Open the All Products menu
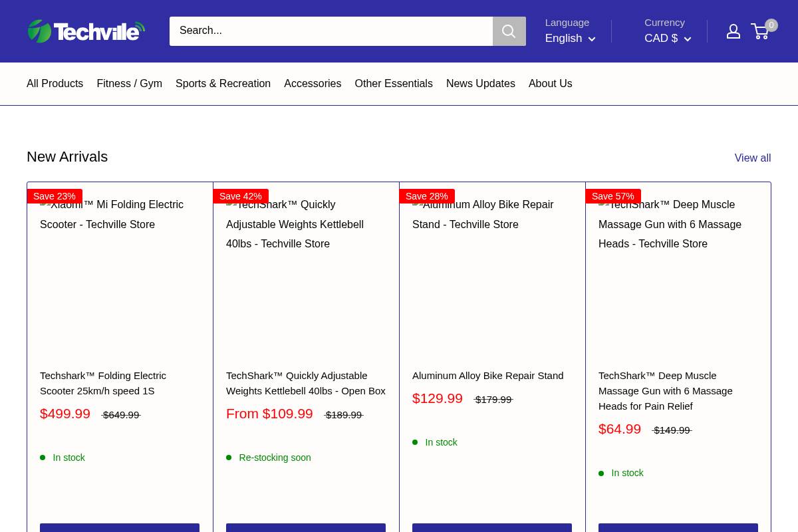This screenshot has width=798, height=532. tap(55, 83)
